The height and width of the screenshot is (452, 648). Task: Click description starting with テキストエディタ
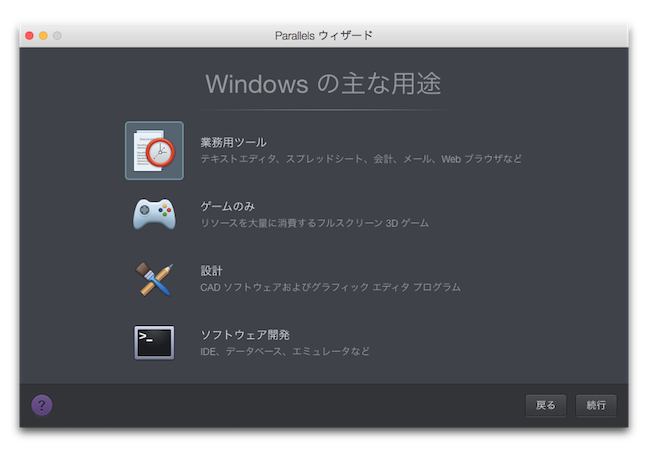pyautogui.click(x=361, y=159)
